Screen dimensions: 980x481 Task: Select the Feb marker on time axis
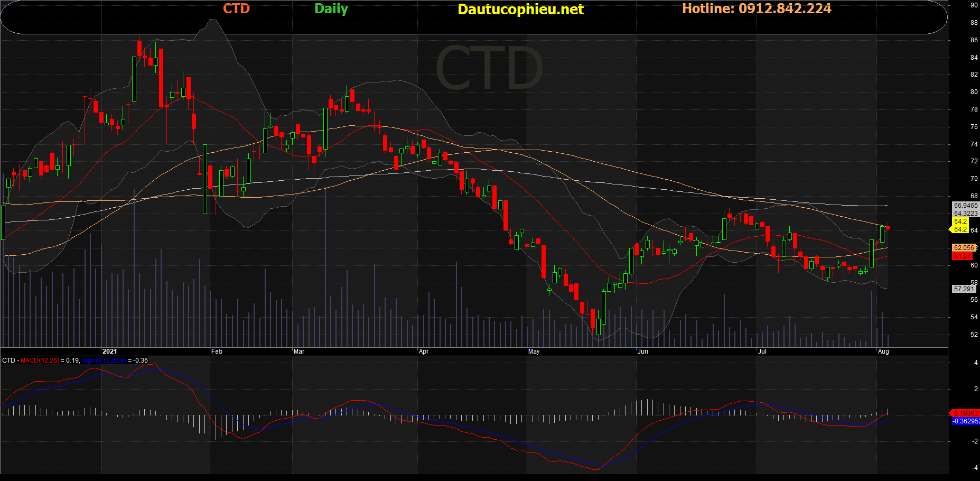[217, 351]
